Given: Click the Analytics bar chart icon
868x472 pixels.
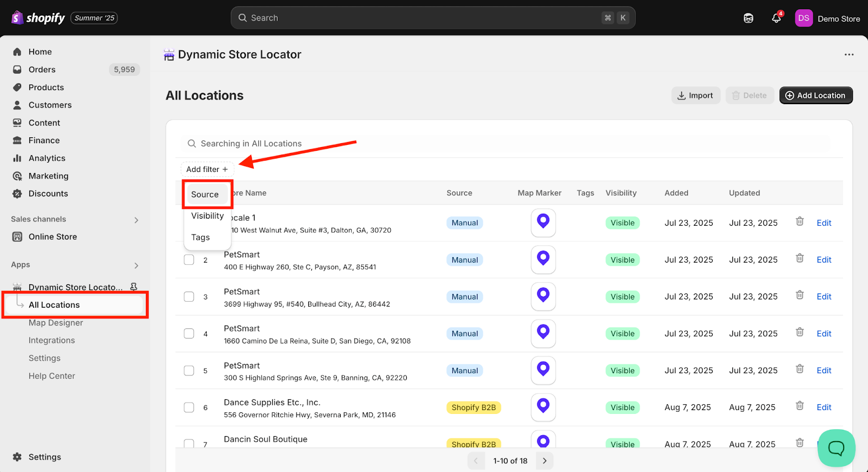Looking at the screenshot, I should coord(17,158).
